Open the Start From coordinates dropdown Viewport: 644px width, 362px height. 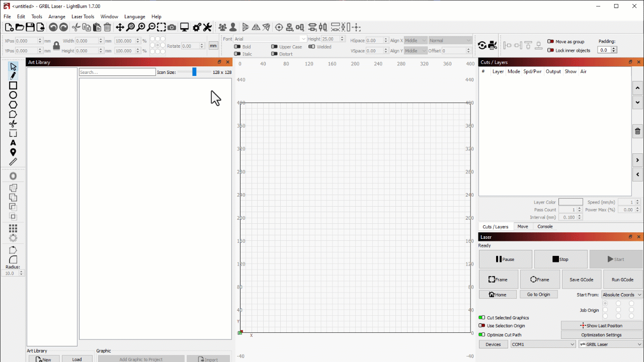[621, 295]
